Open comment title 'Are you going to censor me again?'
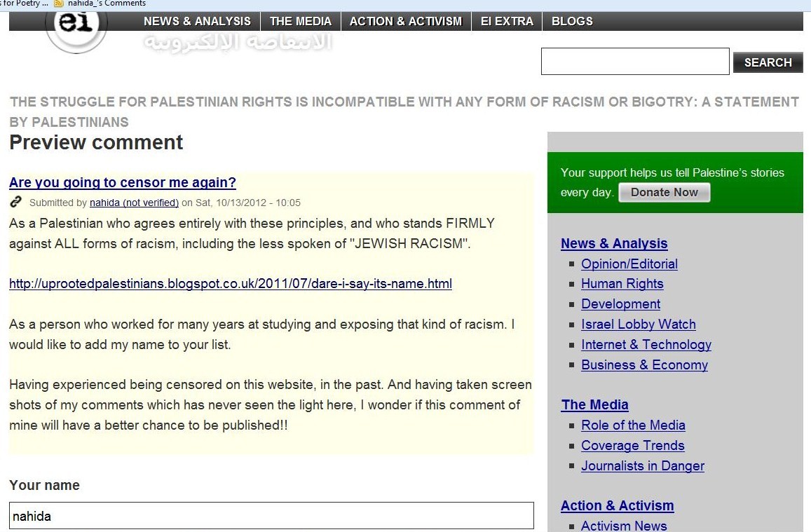 point(123,183)
